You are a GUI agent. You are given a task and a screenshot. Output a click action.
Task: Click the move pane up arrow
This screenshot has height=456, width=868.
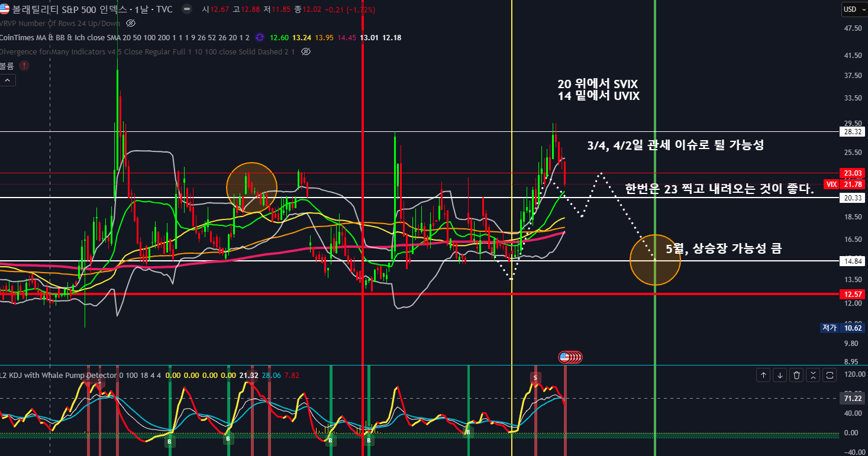(764, 375)
